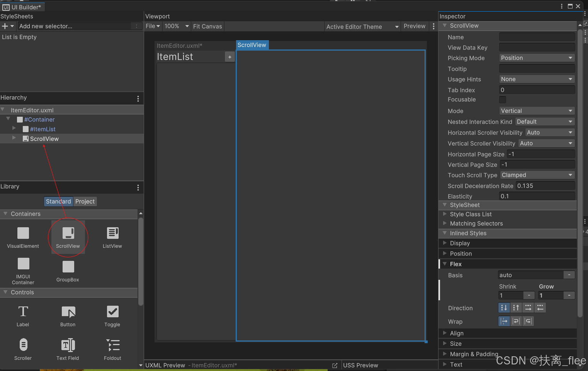This screenshot has width=588, height=371.
Task: Switch to the Project tab in Library
Action: pyautogui.click(x=85, y=201)
